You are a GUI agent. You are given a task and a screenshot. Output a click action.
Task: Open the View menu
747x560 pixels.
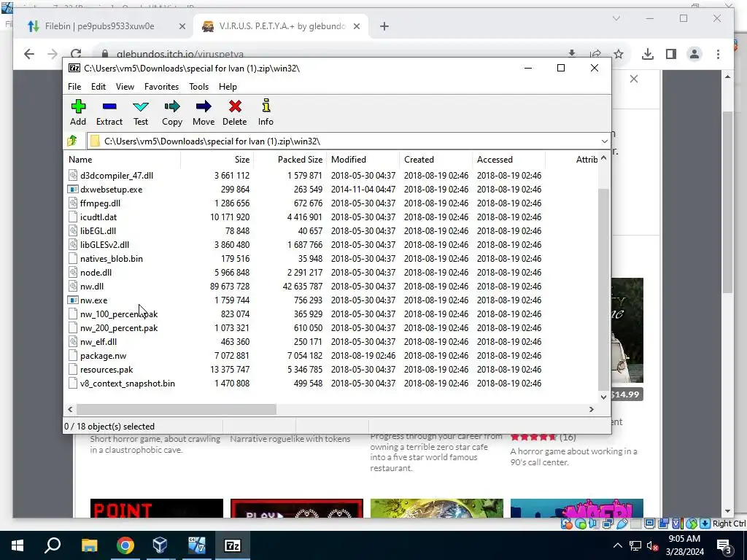pyautogui.click(x=125, y=87)
